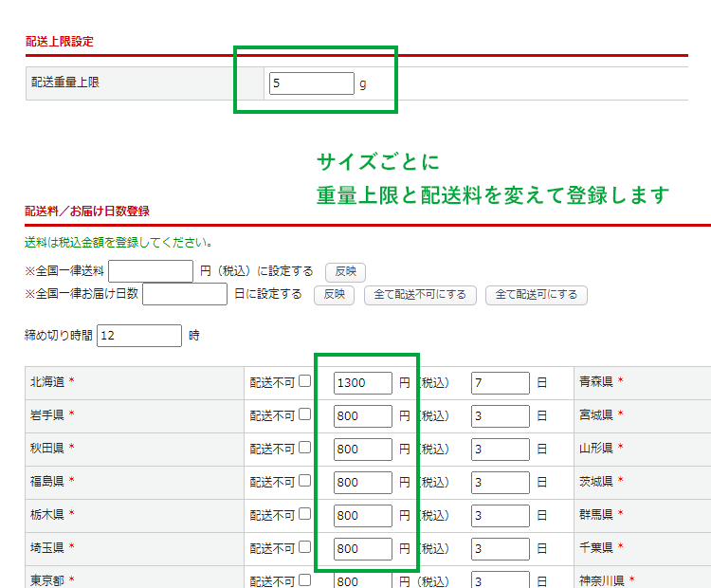Enable 配送不可 checkbox for 北海道

[304, 382]
